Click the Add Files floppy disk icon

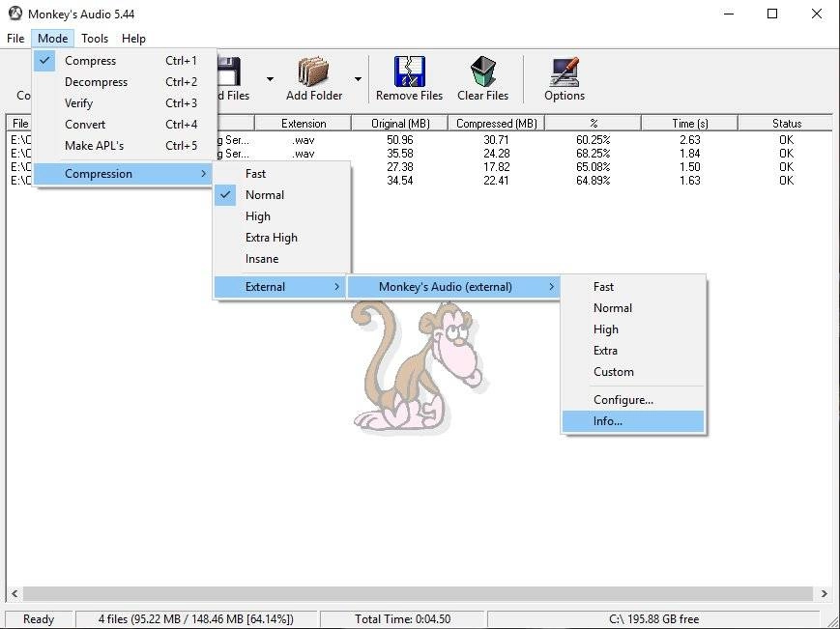(x=230, y=71)
